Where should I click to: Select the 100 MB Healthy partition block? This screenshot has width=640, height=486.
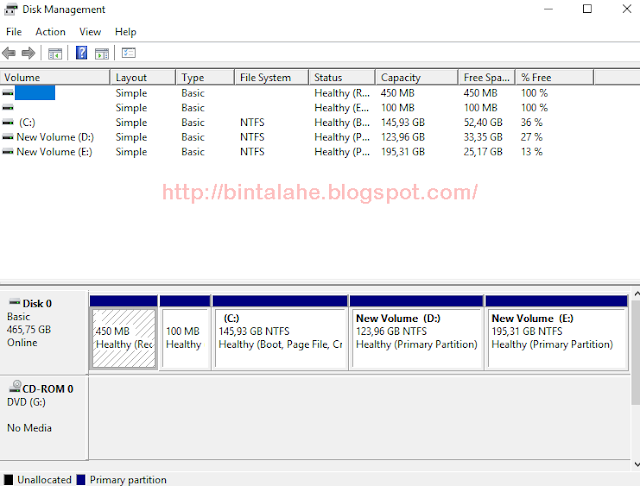185,338
